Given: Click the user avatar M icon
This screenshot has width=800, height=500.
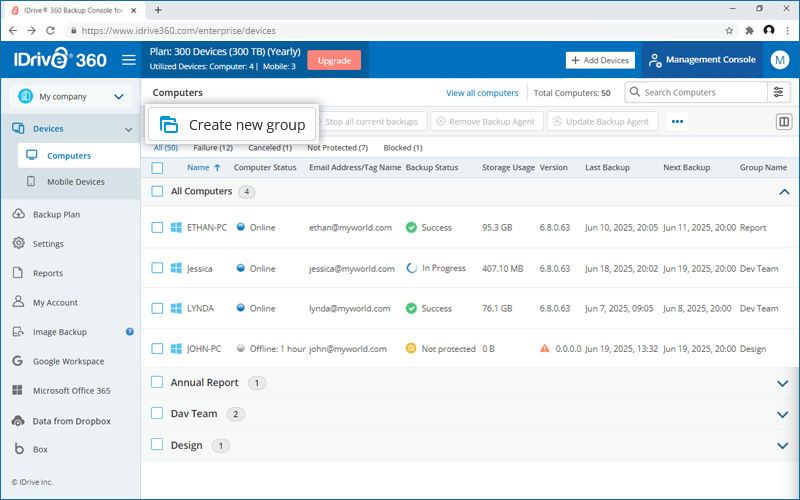Looking at the screenshot, I should 780,60.
